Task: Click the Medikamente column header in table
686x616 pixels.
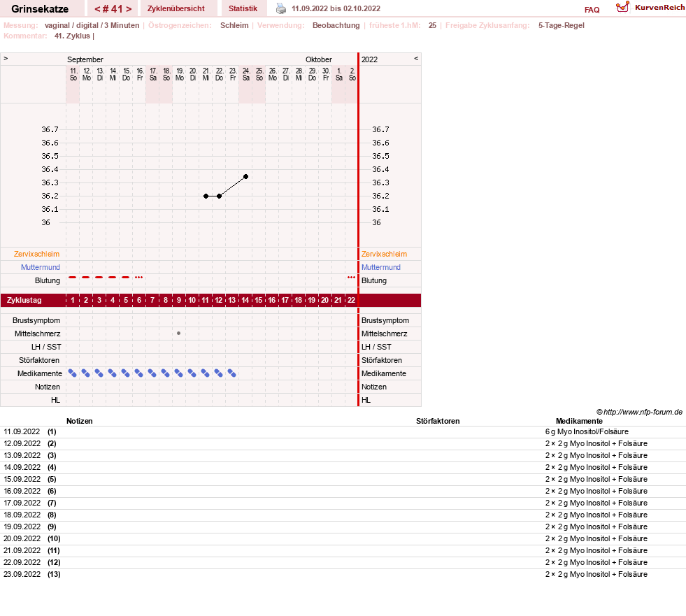Action: [579, 422]
